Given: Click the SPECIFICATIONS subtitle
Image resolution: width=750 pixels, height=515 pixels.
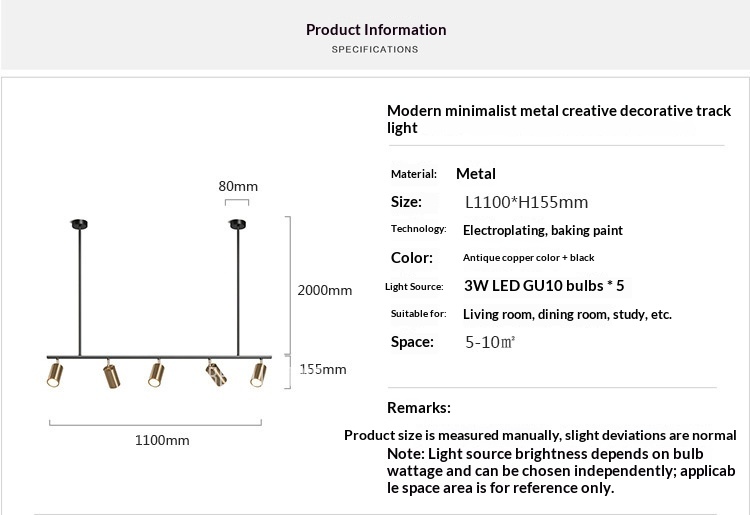Looking at the screenshot, I should (375, 49).
